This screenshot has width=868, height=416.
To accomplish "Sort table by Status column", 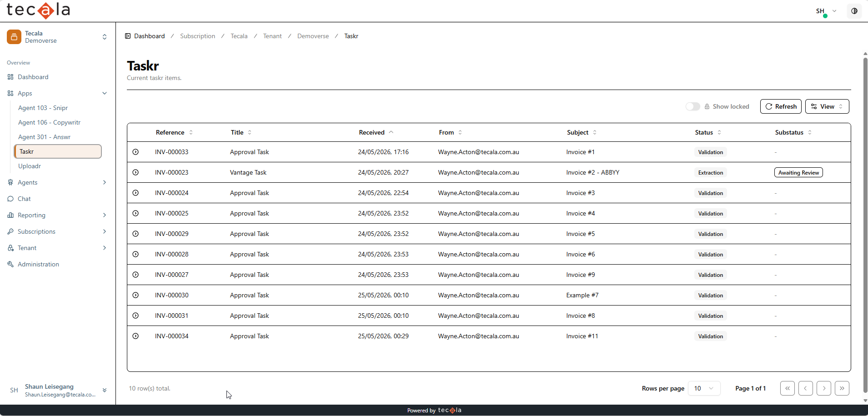I will point(708,132).
